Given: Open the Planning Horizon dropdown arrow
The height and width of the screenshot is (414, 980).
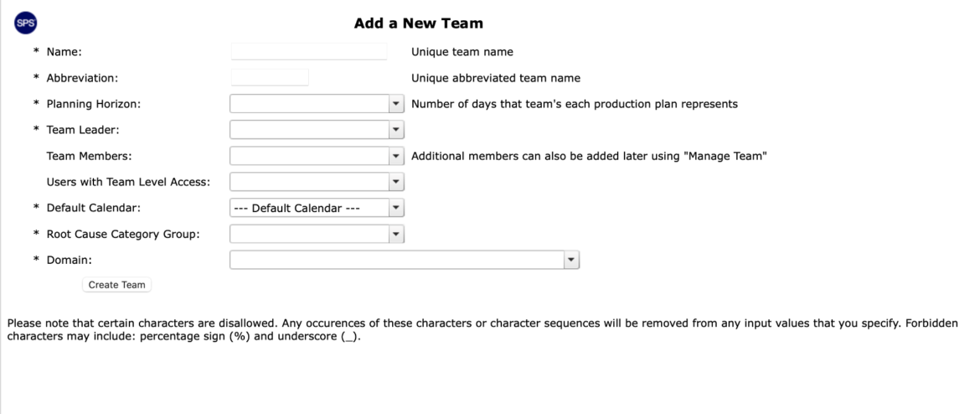Looking at the screenshot, I should [x=396, y=104].
